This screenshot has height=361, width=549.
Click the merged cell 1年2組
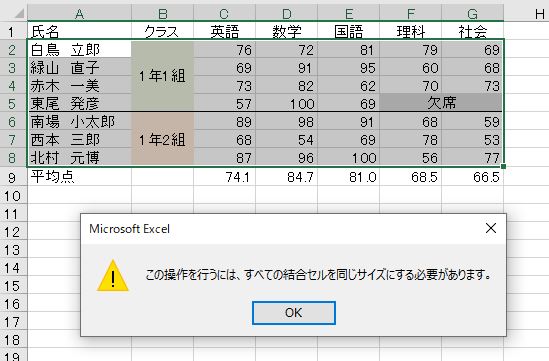coord(162,140)
